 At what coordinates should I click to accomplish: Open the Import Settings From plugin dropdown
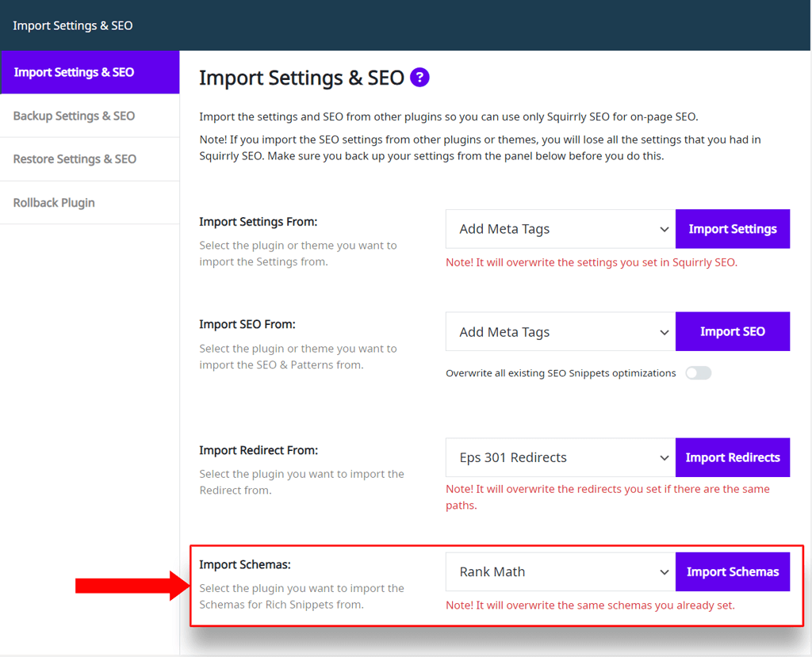pyautogui.click(x=561, y=229)
